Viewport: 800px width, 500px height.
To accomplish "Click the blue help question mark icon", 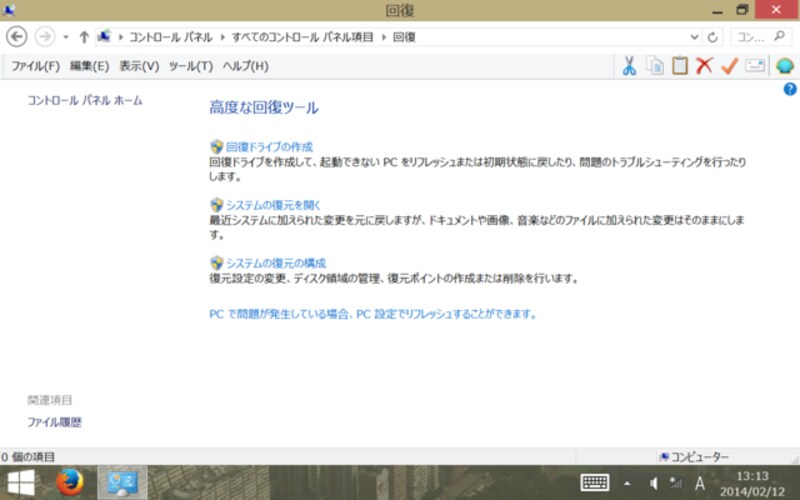I will tap(789, 89).
